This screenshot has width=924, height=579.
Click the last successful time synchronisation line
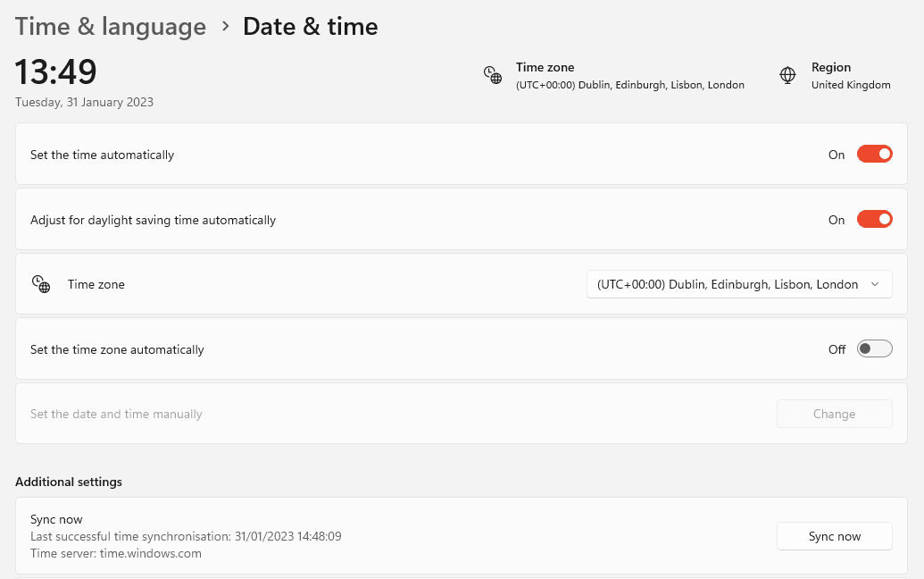[186, 536]
